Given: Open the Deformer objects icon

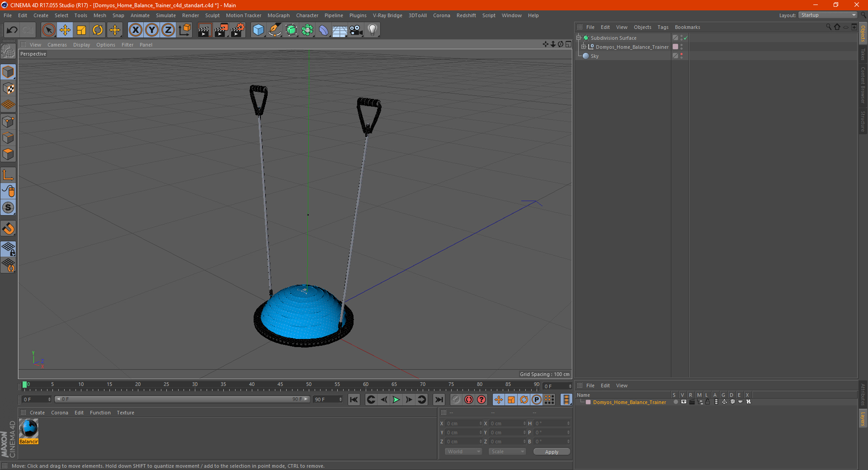Looking at the screenshot, I should click(324, 30).
